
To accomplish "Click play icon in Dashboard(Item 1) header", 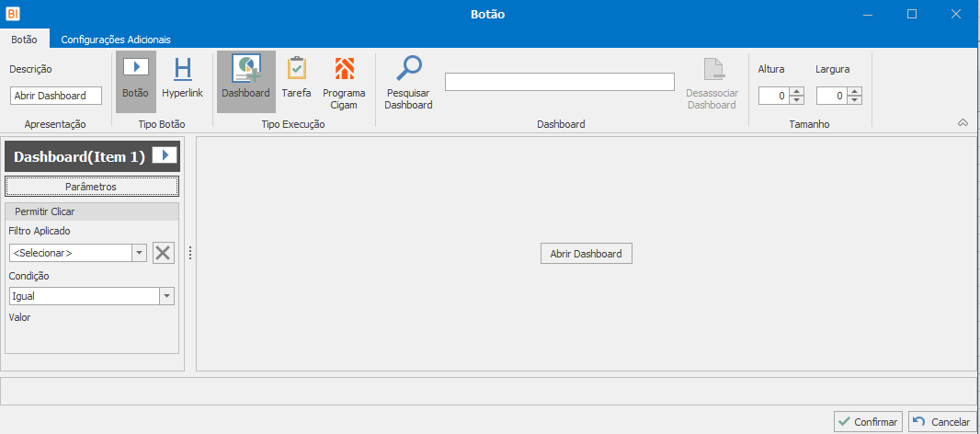I will (x=164, y=155).
